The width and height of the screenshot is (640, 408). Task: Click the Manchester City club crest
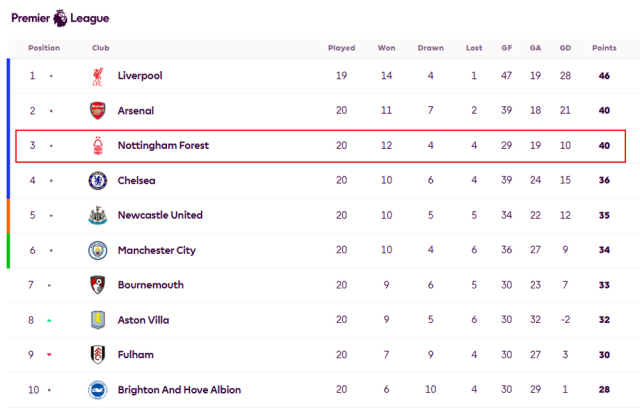coord(97,250)
